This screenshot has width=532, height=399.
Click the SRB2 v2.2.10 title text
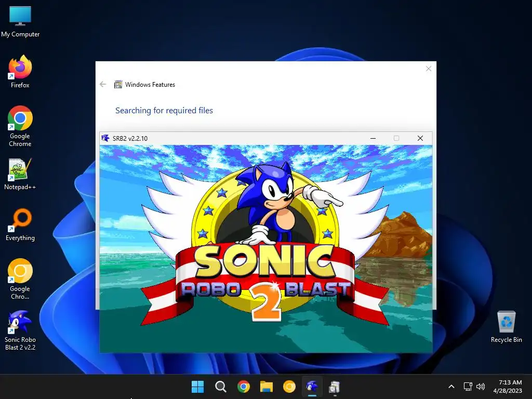coord(130,138)
